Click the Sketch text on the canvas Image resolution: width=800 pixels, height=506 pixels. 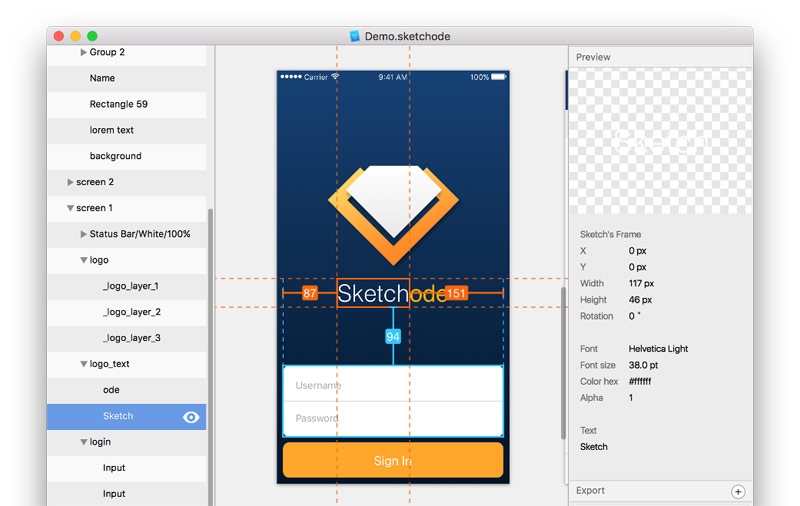pyautogui.click(x=373, y=293)
